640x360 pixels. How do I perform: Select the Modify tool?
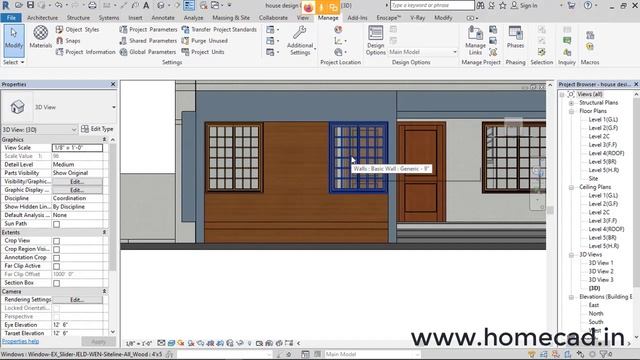click(14, 40)
